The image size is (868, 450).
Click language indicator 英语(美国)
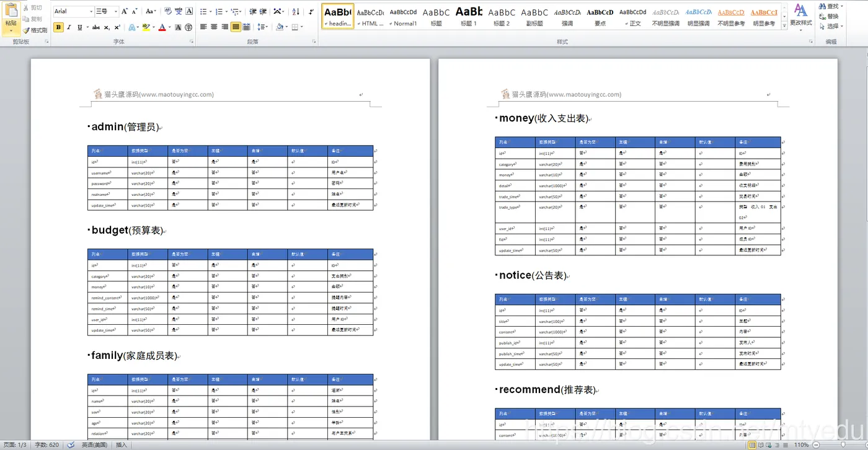click(x=95, y=445)
